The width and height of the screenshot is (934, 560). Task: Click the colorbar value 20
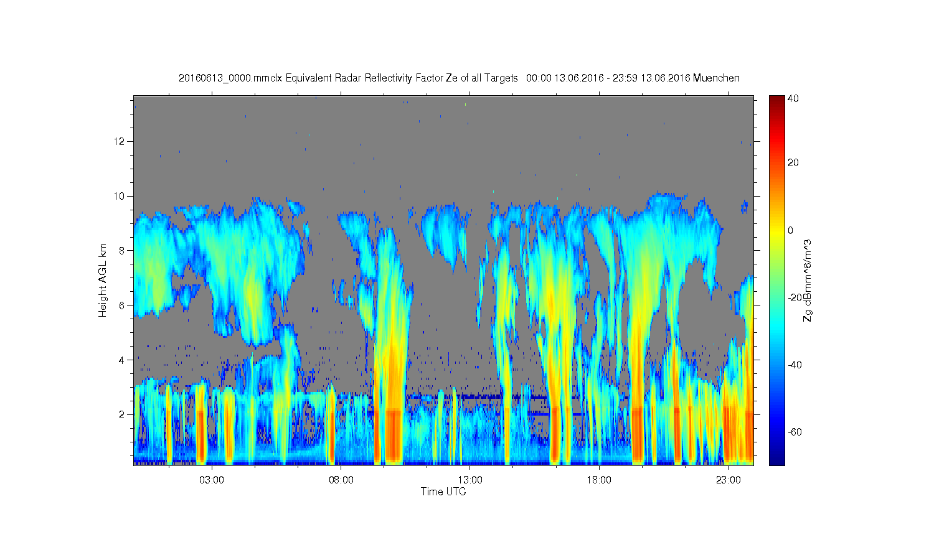(x=793, y=163)
